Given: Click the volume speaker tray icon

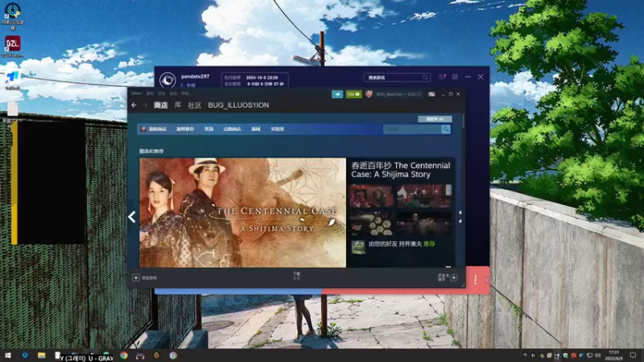Looking at the screenshot, I should [x=597, y=356].
